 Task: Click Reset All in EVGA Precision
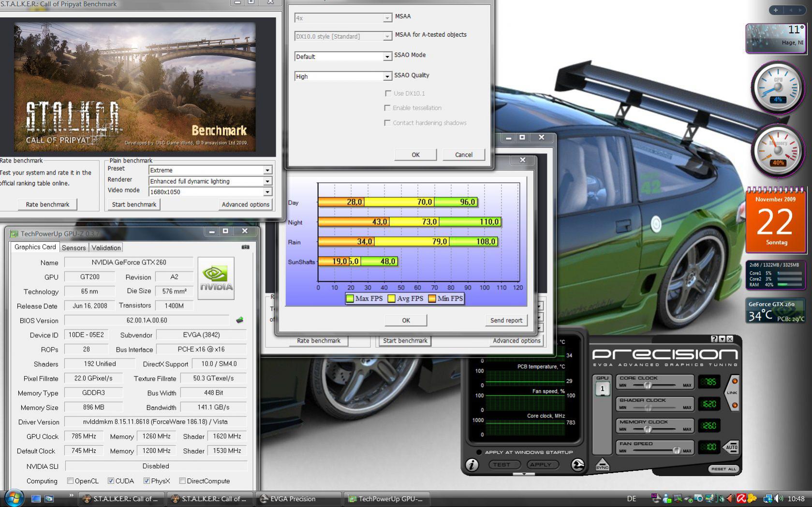point(723,469)
